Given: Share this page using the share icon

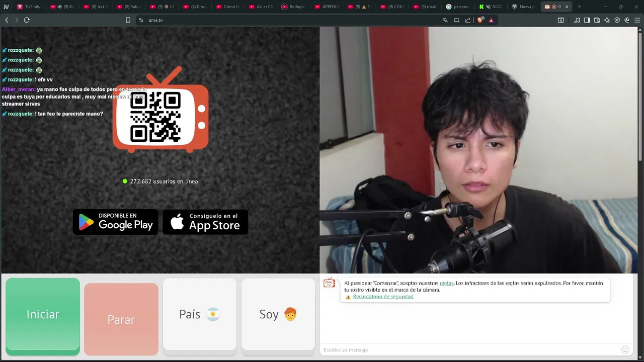Looking at the screenshot, I should pyautogui.click(x=468, y=20).
